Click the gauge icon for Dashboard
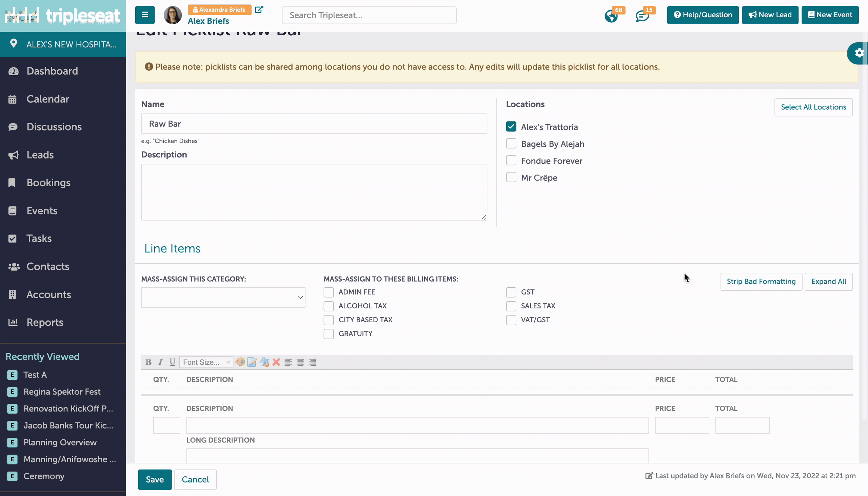The image size is (868, 496). [x=13, y=71]
